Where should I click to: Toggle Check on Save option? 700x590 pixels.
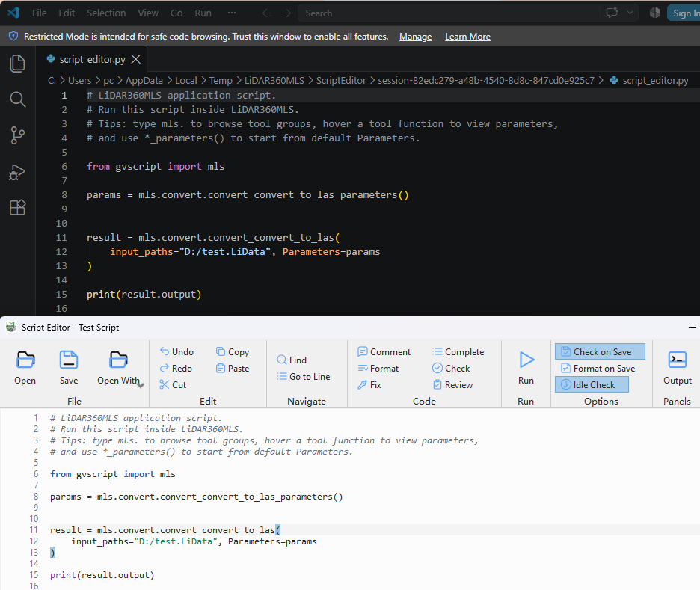click(600, 351)
